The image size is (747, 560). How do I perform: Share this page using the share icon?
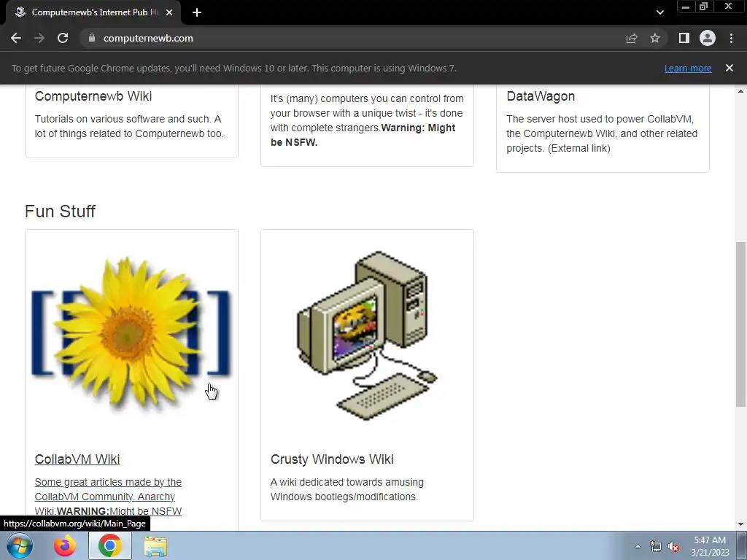(632, 38)
